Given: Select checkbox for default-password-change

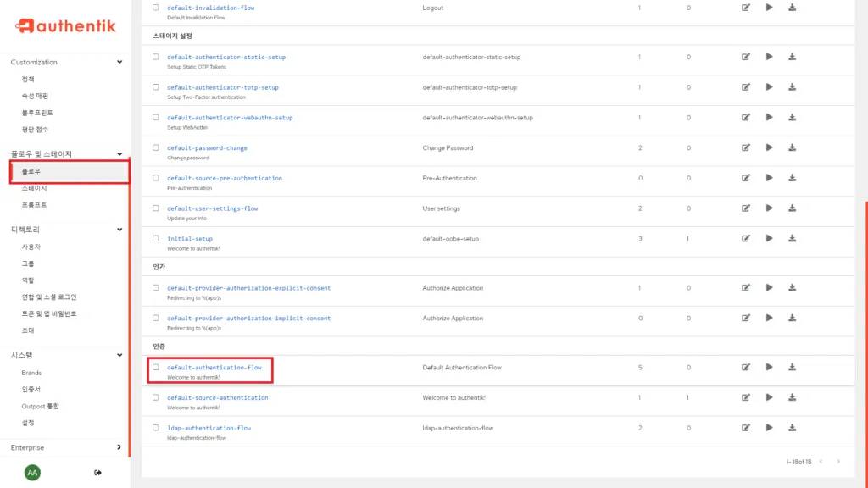Looking at the screenshot, I should [156, 147].
